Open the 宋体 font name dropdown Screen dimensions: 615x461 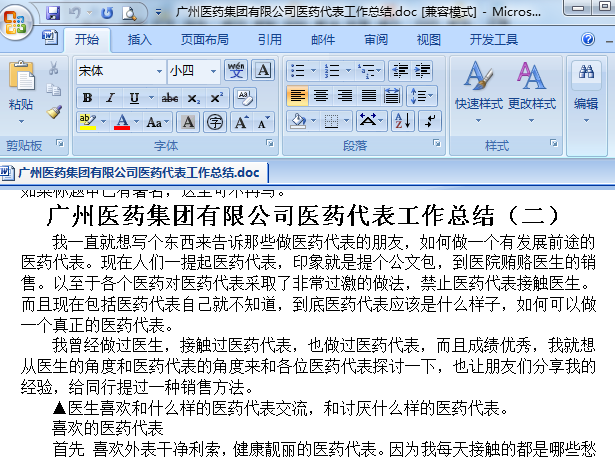tap(159, 71)
